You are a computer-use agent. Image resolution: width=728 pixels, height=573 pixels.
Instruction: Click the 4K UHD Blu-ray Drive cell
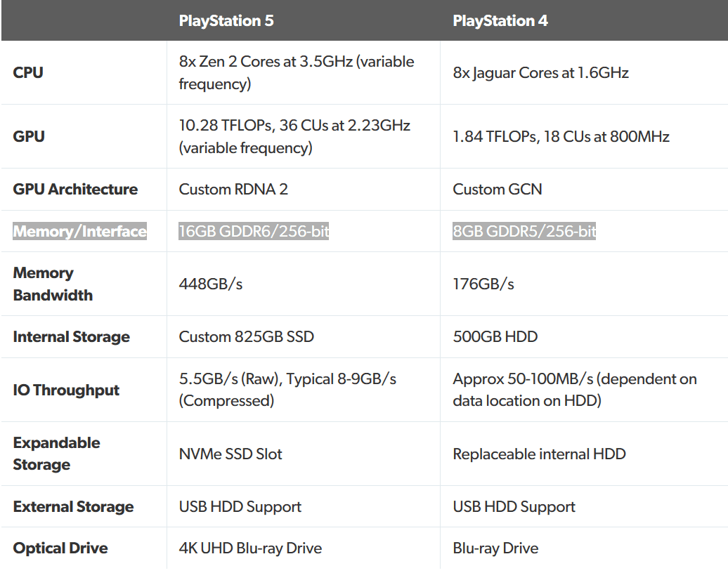coord(250,548)
